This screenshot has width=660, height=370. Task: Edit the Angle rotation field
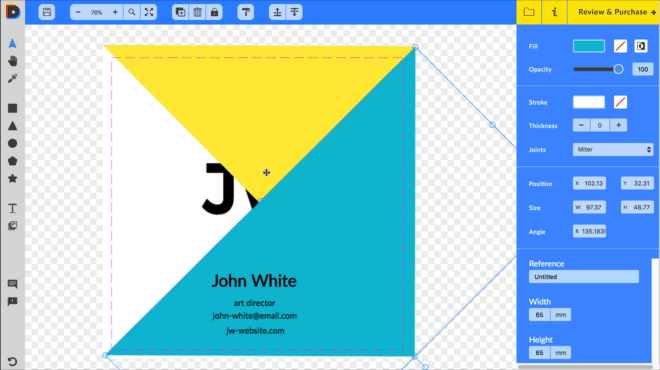point(589,231)
